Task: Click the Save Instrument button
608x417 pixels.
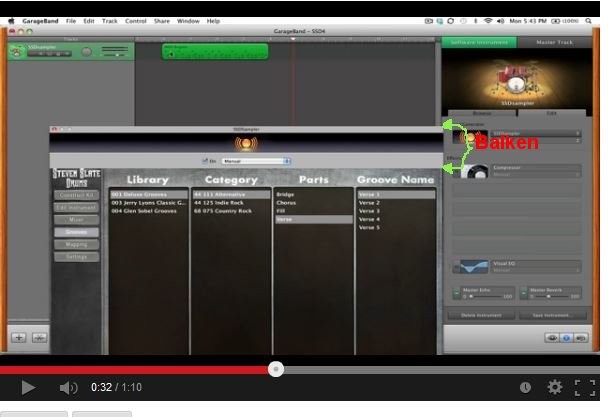Action: click(553, 315)
